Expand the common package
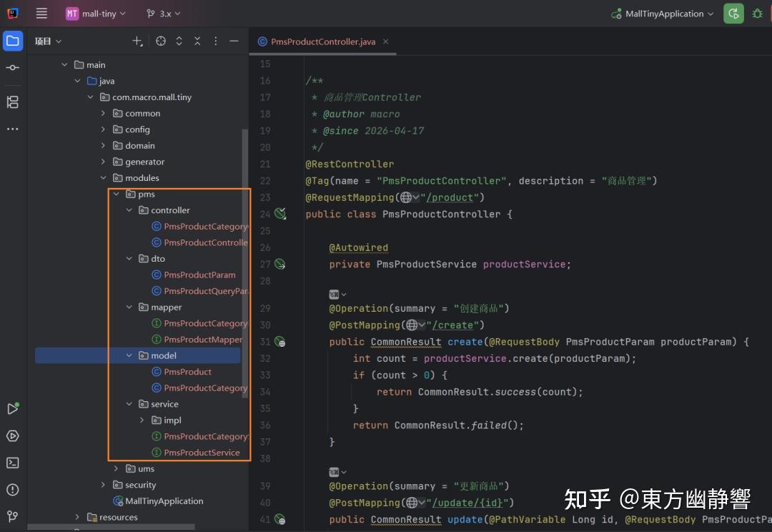This screenshot has height=532, width=772. (x=103, y=113)
